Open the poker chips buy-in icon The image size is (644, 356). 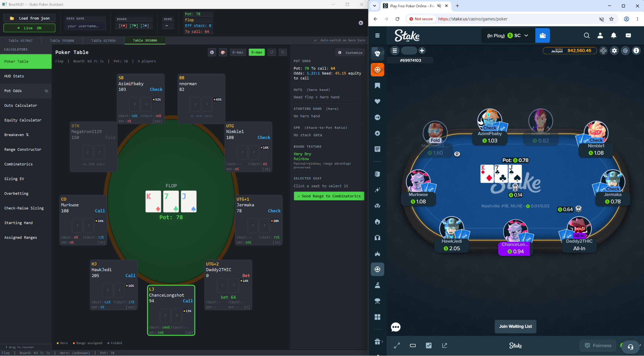pos(603,51)
